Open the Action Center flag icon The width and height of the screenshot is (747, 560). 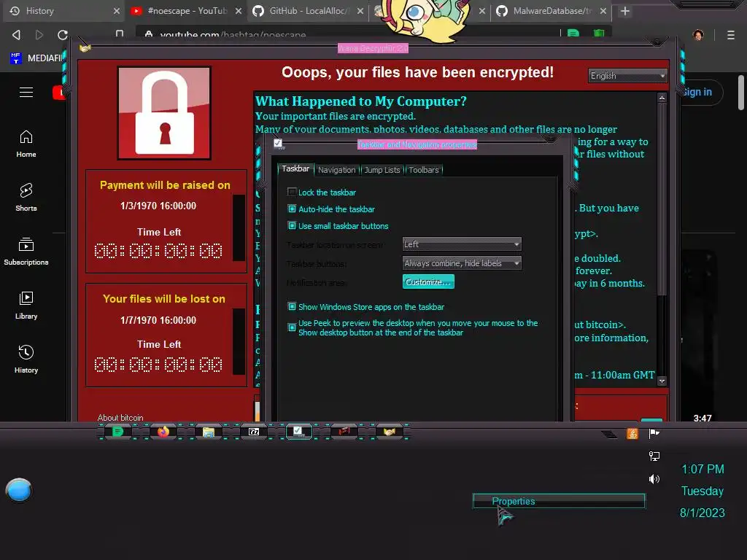pyautogui.click(x=654, y=433)
